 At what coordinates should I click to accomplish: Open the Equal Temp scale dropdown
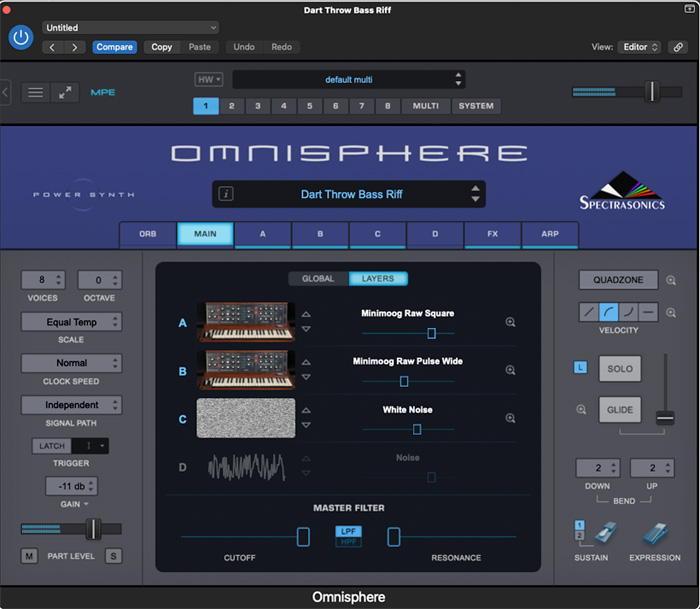[x=71, y=322]
